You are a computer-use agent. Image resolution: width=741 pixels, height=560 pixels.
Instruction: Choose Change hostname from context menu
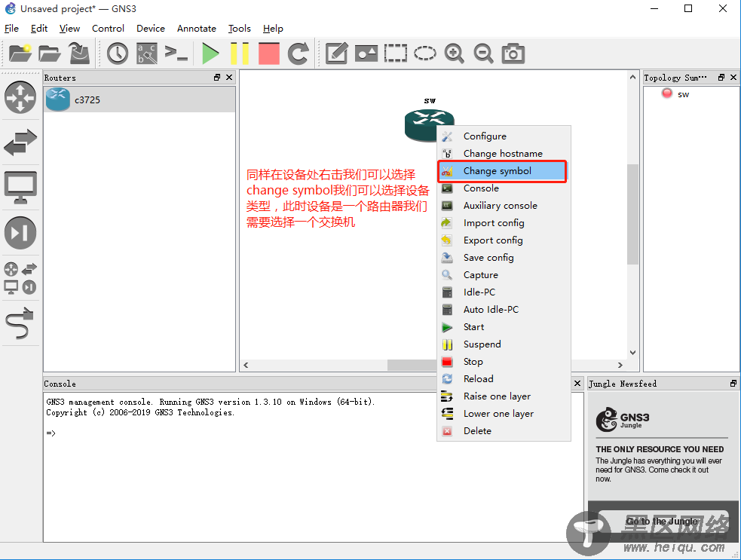(x=504, y=154)
